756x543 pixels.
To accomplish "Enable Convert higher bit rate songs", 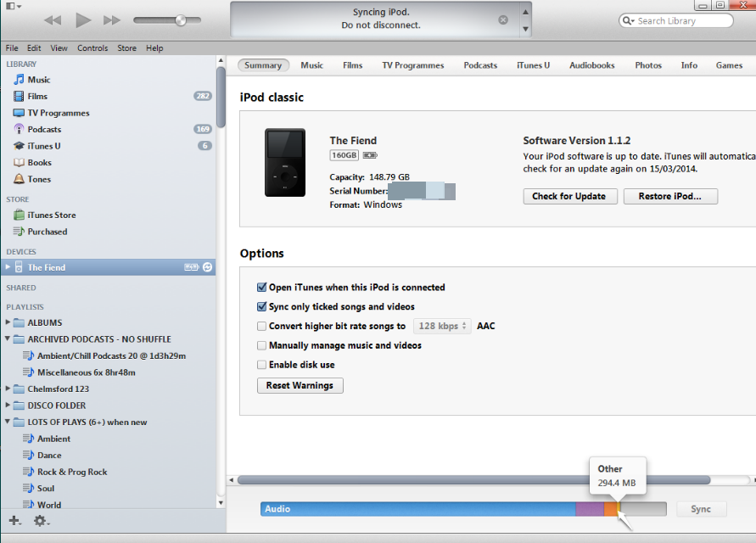I will pos(262,327).
